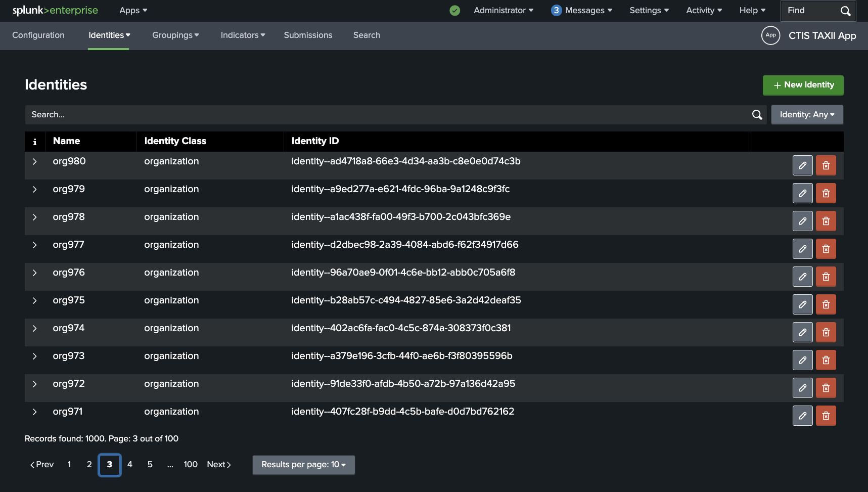Jump to page 100 in pagination
This screenshot has height=492, width=868.
[190, 465]
